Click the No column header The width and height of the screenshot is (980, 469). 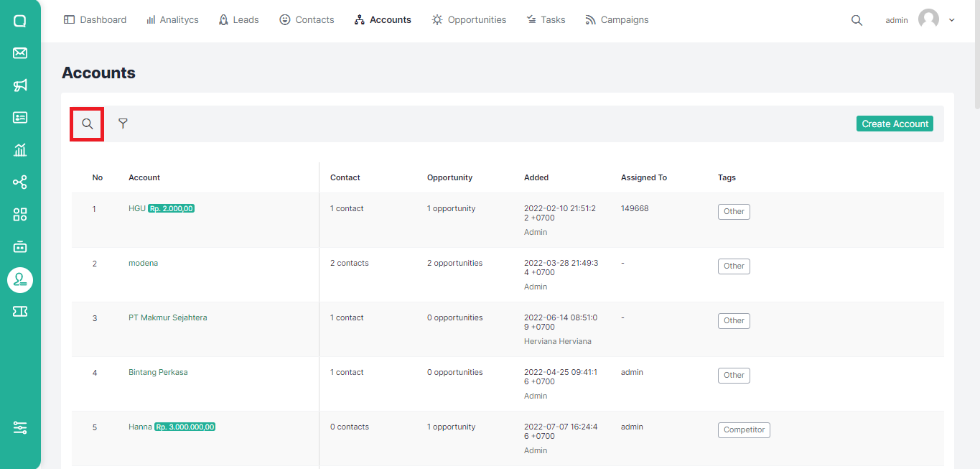click(x=98, y=177)
